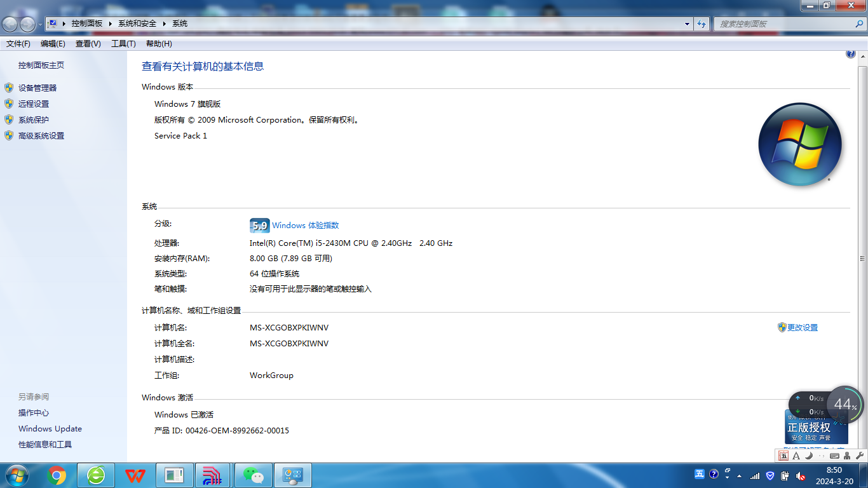Image resolution: width=868 pixels, height=488 pixels.
Task: Expand arrow after 控制面板 breadcrumb
Action: click(111, 24)
